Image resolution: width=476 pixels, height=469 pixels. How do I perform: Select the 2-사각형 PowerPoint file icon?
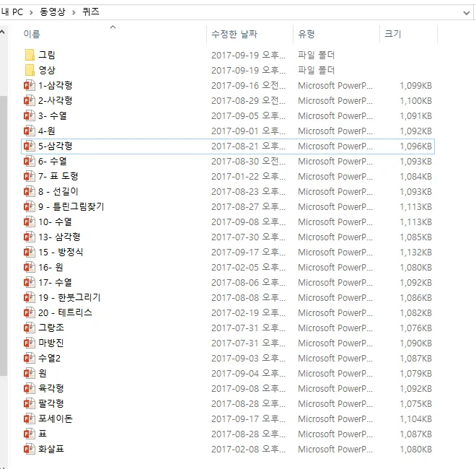point(30,100)
